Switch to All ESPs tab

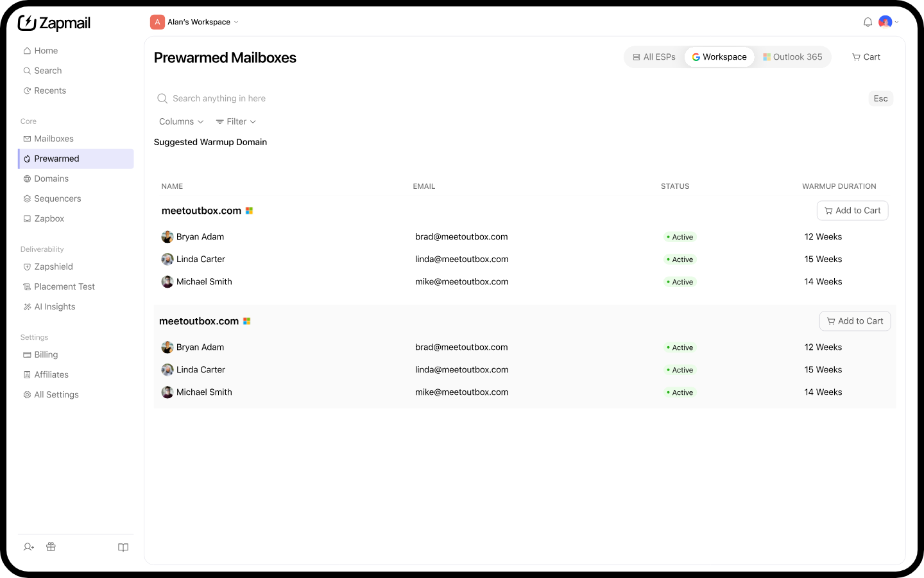click(x=654, y=57)
